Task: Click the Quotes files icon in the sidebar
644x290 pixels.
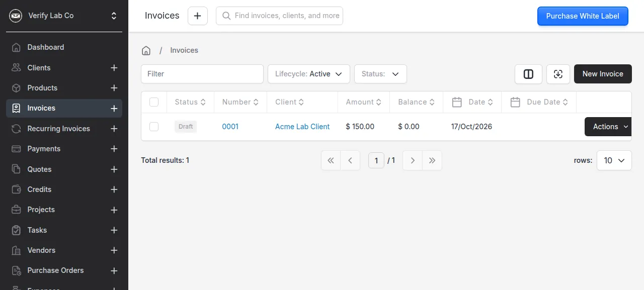Action: point(17,169)
